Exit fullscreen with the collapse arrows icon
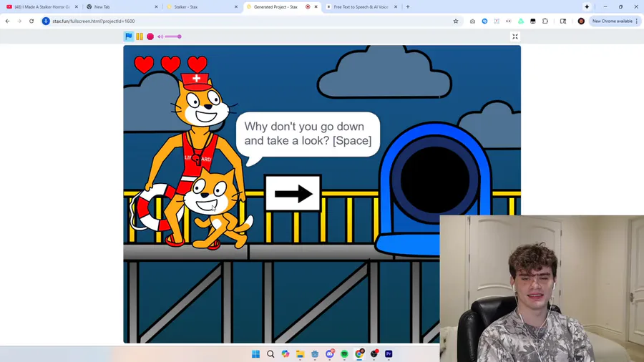The image size is (644, 362). tap(515, 36)
